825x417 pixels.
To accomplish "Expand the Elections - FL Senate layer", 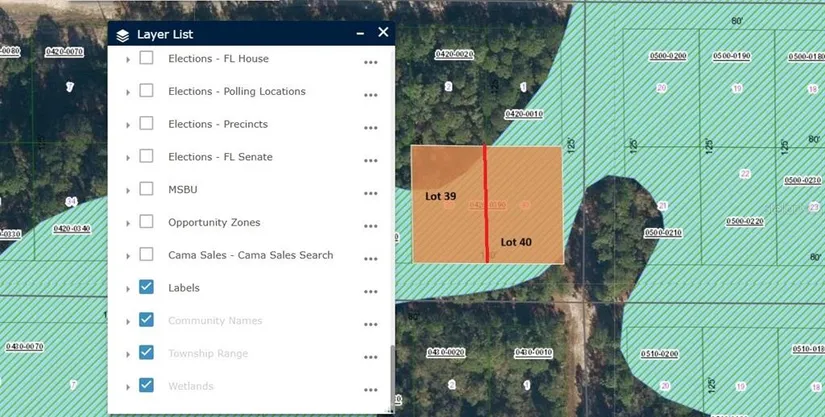I will coord(128,158).
